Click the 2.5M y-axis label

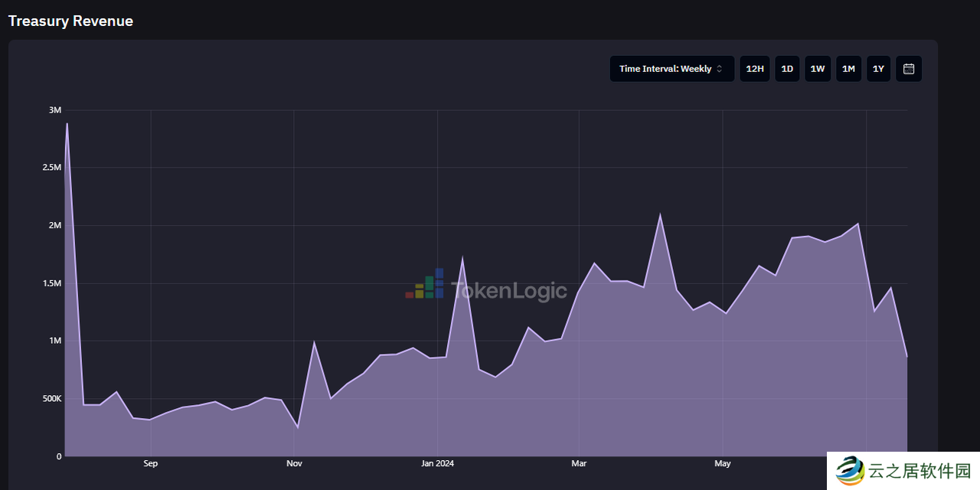51,168
